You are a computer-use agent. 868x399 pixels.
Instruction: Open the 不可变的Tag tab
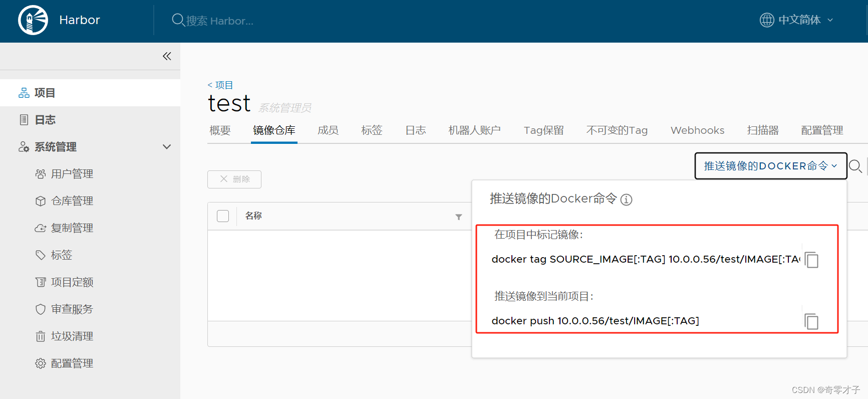(x=617, y=130)
